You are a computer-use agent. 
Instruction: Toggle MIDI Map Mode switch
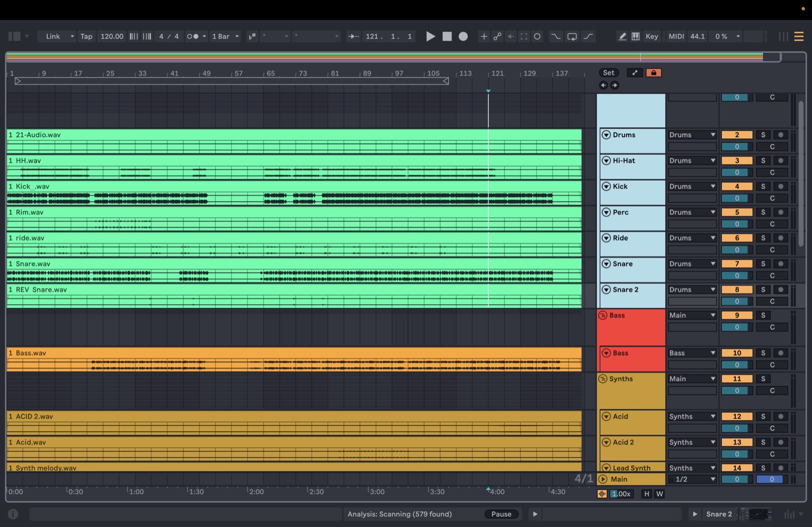676,36
